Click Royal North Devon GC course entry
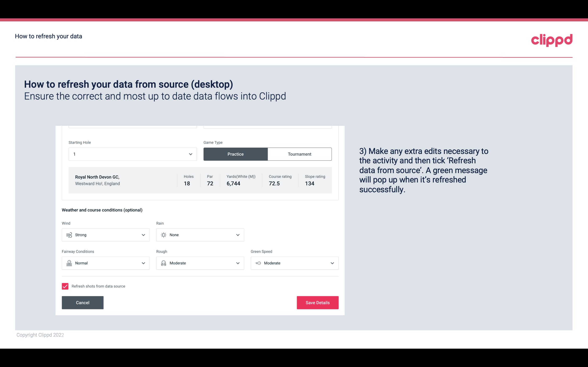Image resolution: width=588 pixels, height=367 pixels. coord(200,180)
